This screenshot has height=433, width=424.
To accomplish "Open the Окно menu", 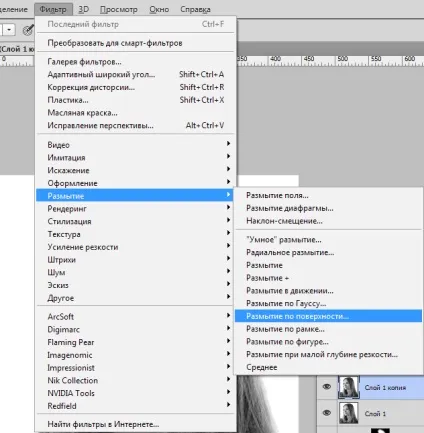I will (159, 9).
